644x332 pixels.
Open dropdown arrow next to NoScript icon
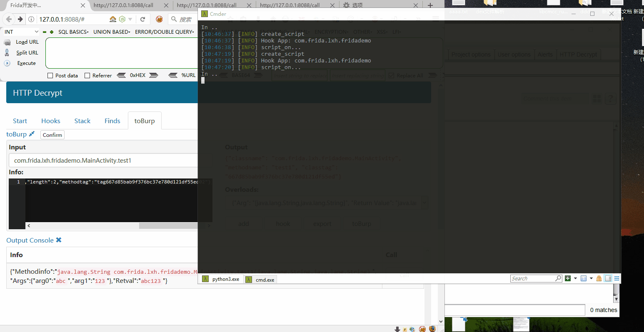click(130, 19)
